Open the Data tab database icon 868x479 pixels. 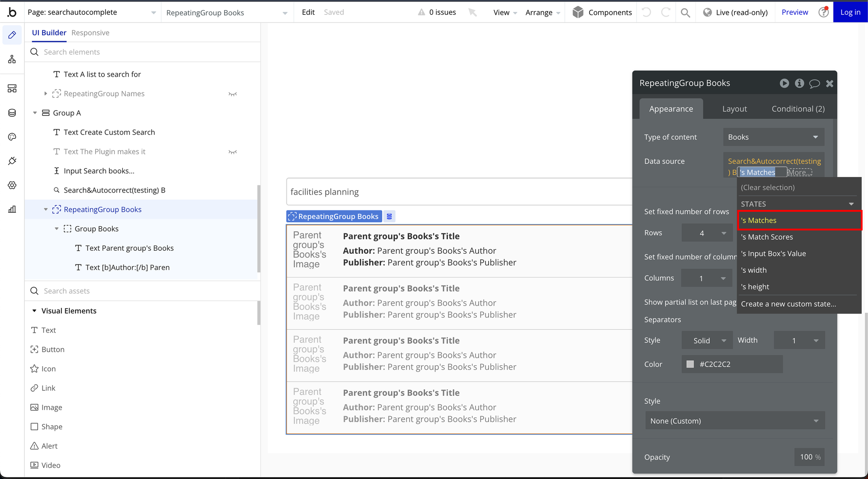tap(12, 113)
